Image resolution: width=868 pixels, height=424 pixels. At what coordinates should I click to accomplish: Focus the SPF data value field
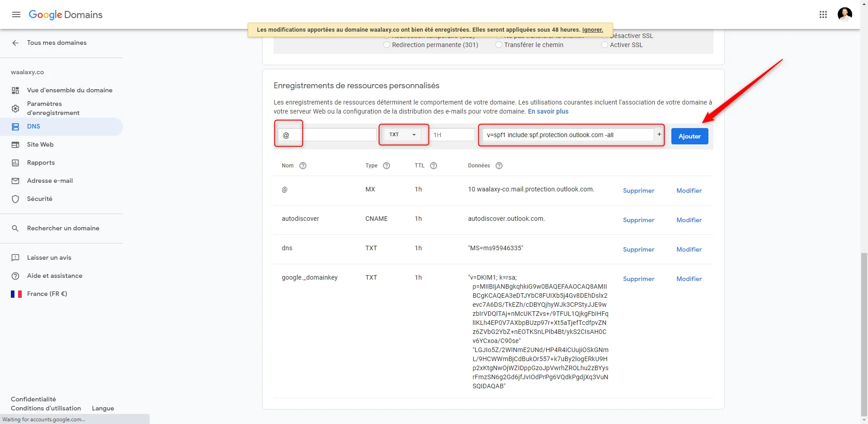click(x=568, y=135)
